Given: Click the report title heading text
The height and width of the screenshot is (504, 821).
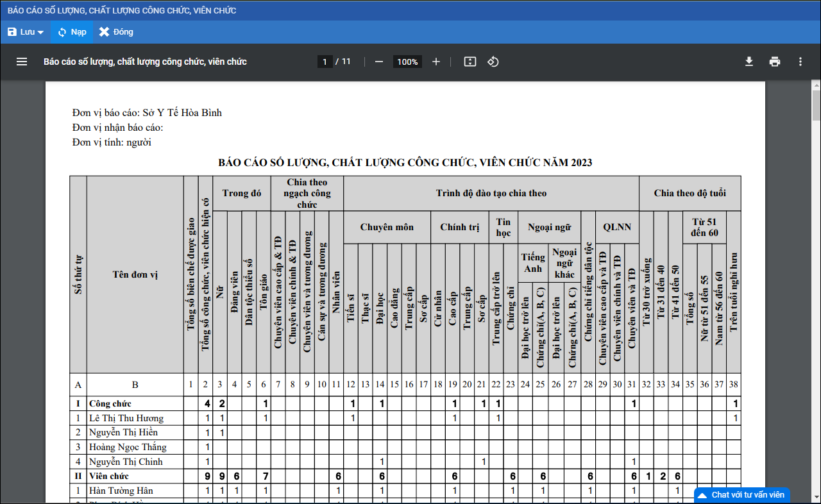Looking at the screenshot, I should 405,162.
